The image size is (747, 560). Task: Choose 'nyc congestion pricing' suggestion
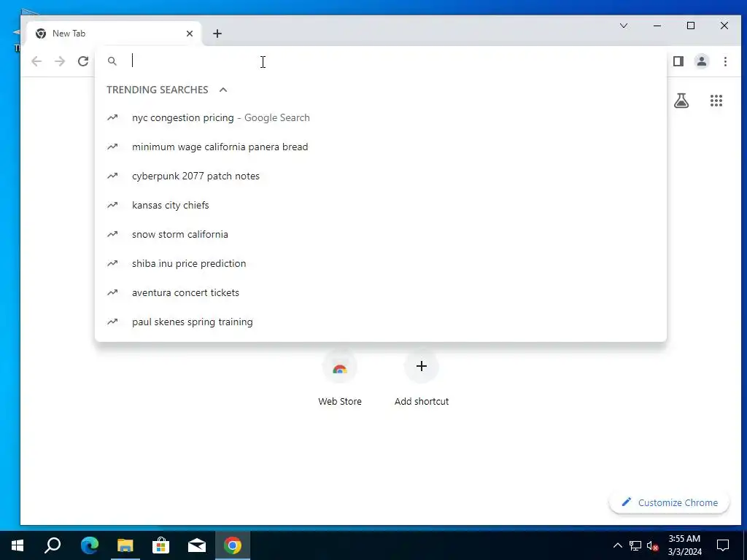[x=381, y=117]
